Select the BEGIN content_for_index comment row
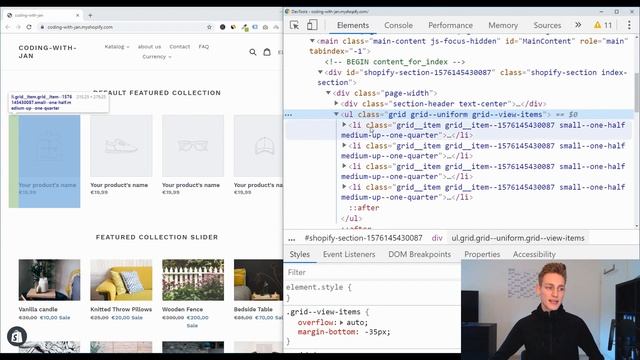640x360 pixels. tap(395, 62)
